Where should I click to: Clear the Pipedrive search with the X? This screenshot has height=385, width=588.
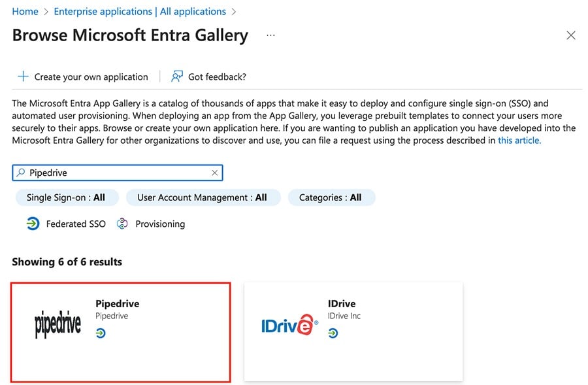(x=215, y=172)
